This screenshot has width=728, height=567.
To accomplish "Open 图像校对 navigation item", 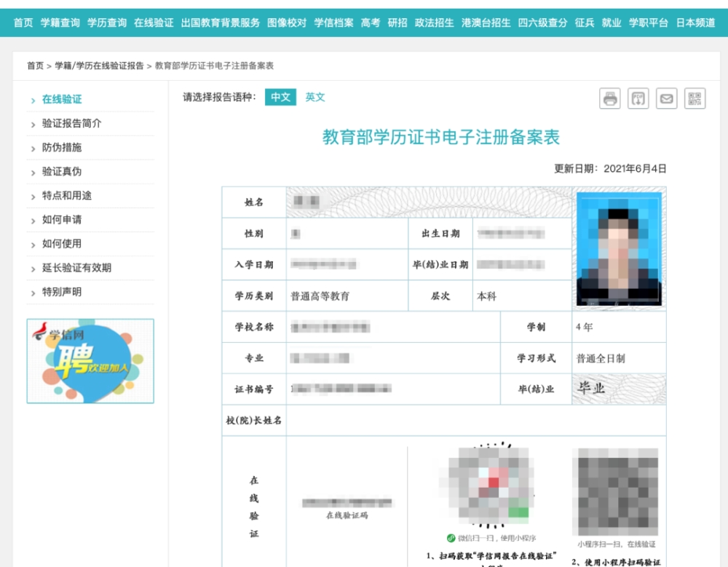I will click(x=286, y=23).
